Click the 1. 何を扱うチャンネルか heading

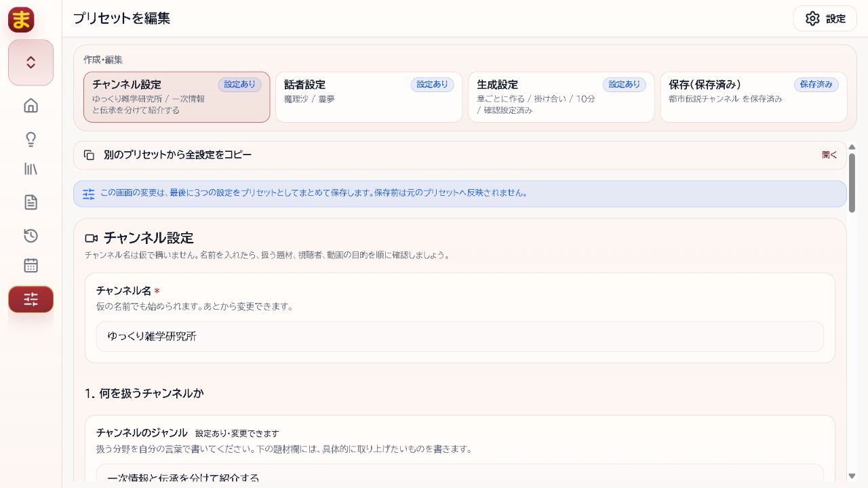click(x=144, y=393)
